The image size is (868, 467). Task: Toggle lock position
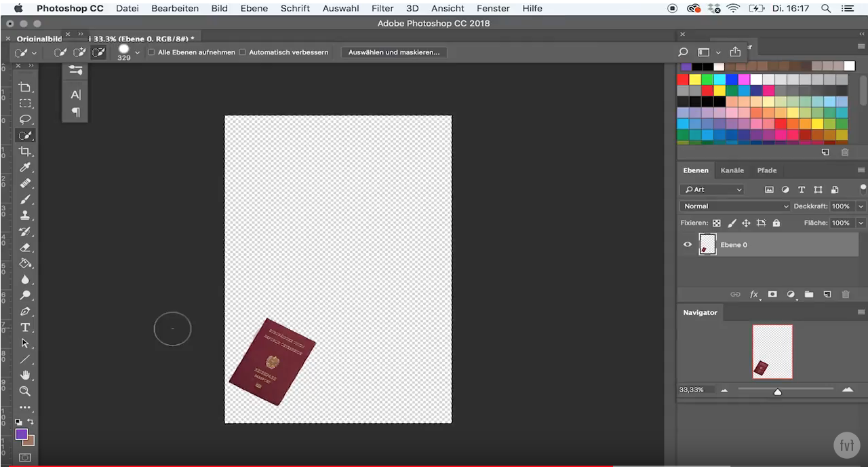click(x=746, y=223)
